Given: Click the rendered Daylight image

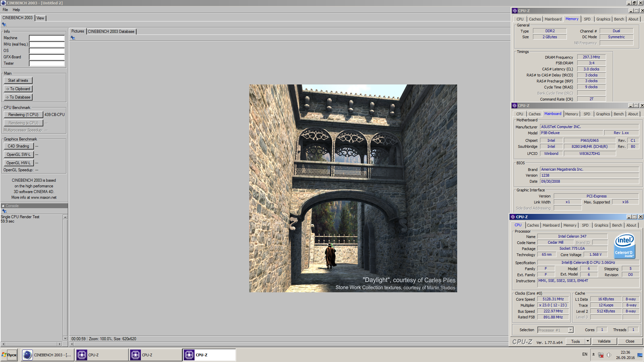Looking at the screenshot, I should 353,188.
